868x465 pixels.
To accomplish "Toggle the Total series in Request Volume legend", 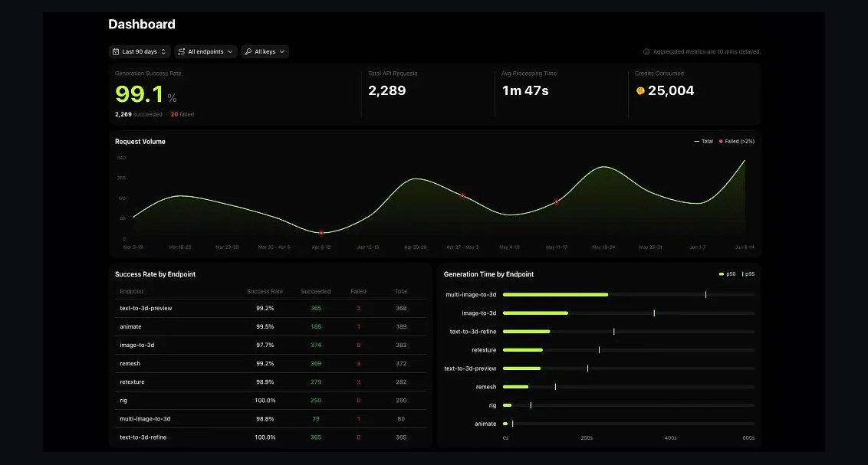I will point(704,142).
